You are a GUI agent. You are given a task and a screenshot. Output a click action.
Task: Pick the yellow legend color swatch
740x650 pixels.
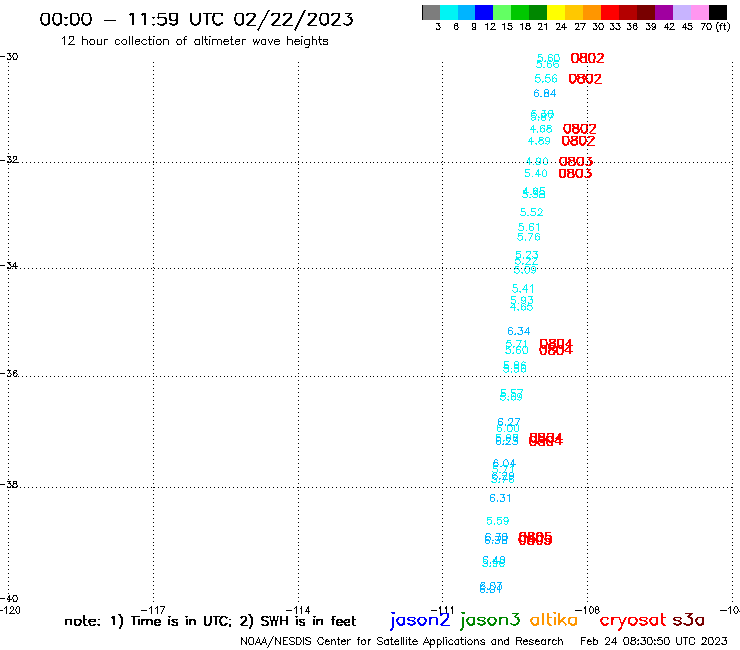[555, 12]
